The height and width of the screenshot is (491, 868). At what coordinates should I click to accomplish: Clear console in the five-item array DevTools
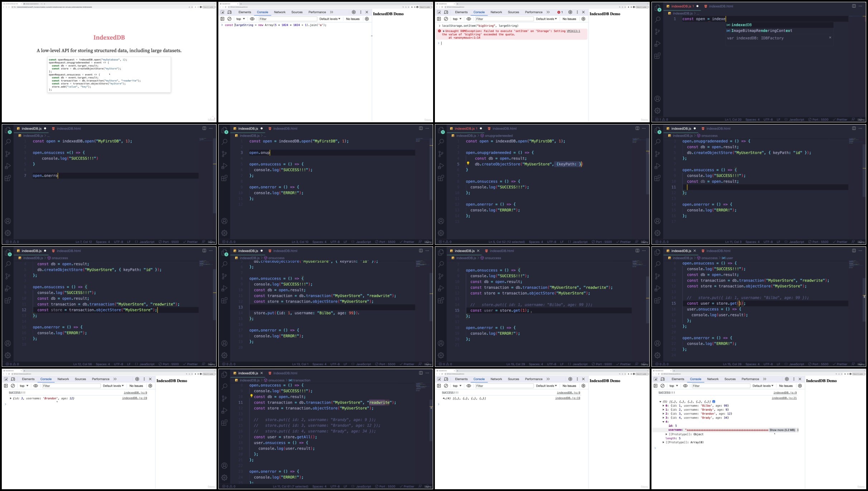pyautogui.click(x=663, y=386)
